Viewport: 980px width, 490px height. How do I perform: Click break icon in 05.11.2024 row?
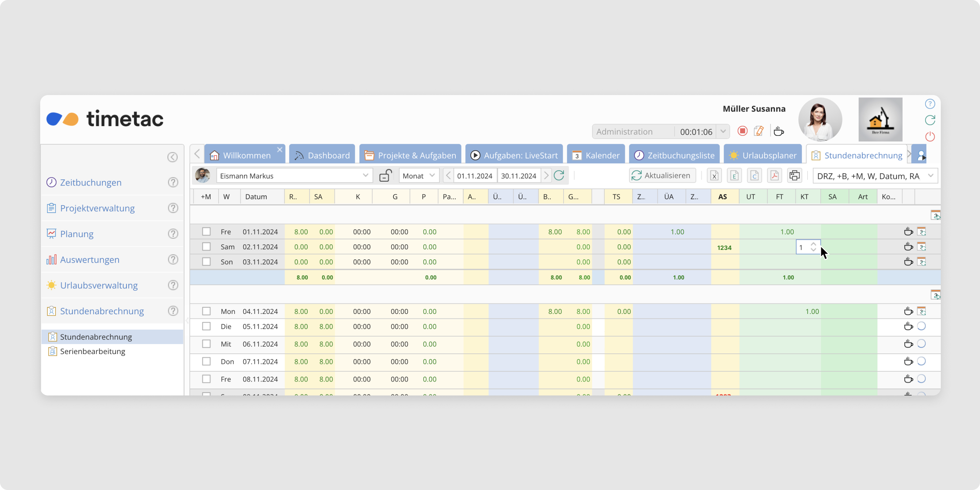point(908,326)
